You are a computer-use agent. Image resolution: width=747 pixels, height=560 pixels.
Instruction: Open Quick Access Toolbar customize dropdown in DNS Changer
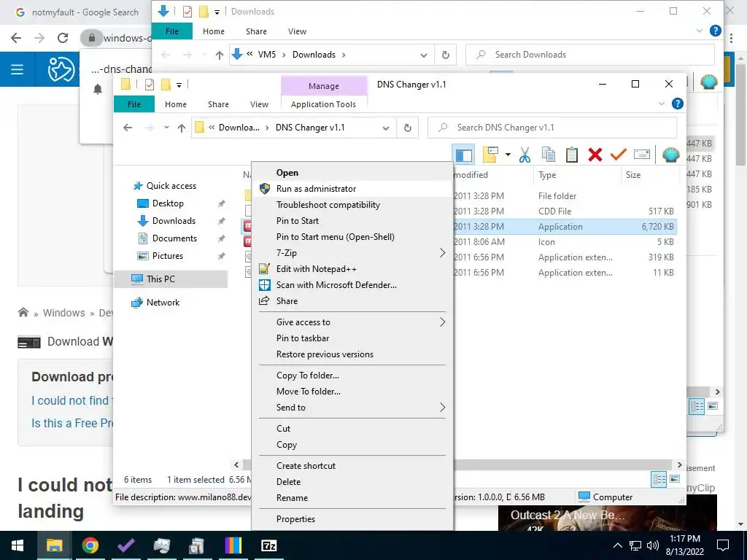point(179,85)
